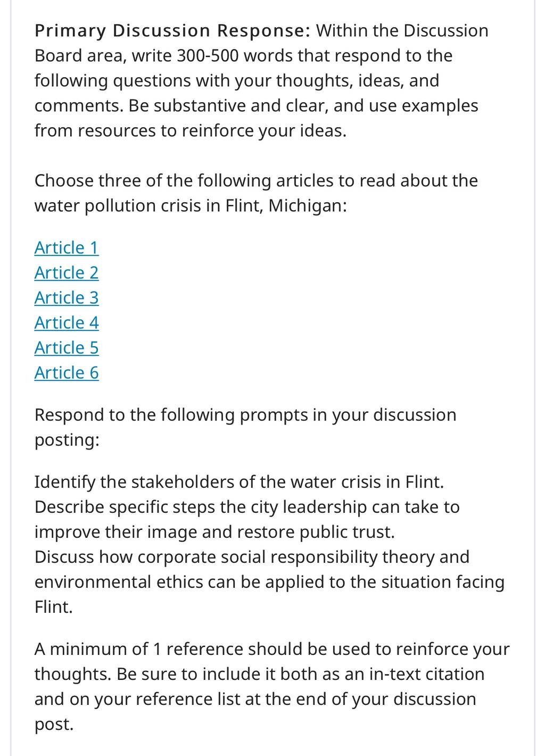Click the final word 'post.' at bottom
The height and width of the screenshot is (756, 545).
(54, 725)
